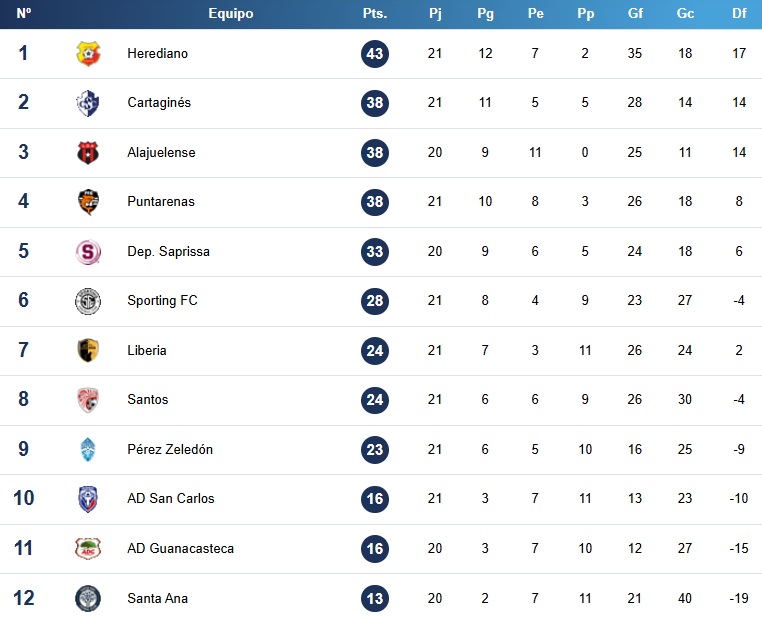
Task: Click the Liberia black-yellow crest
Action: (x=88, y=350)
